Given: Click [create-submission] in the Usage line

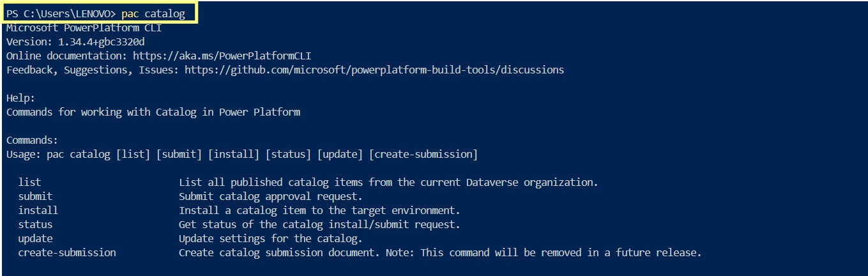Looking at the screenshot, I should (423, 154).
